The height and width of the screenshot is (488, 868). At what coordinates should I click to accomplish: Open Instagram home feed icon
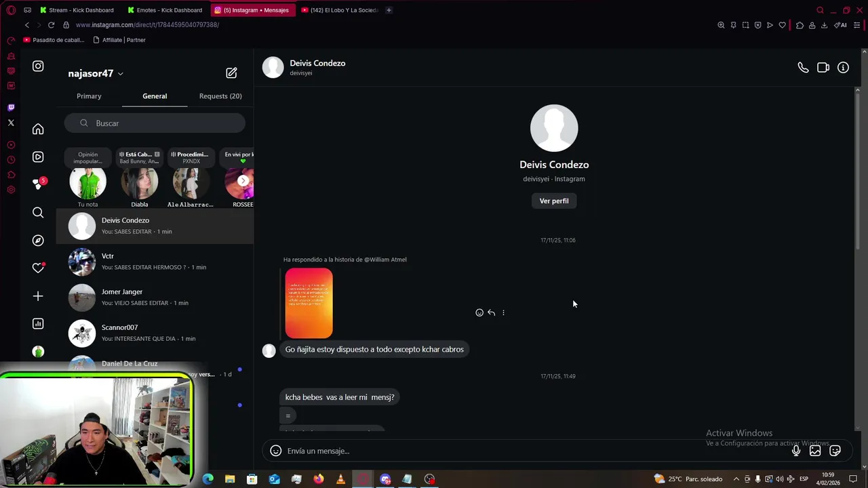tap(38, 129)
